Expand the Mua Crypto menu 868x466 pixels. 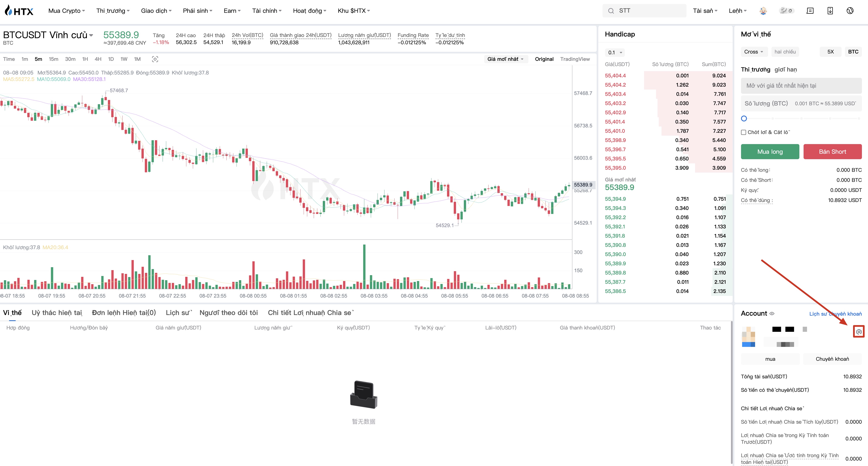[66, 11]
